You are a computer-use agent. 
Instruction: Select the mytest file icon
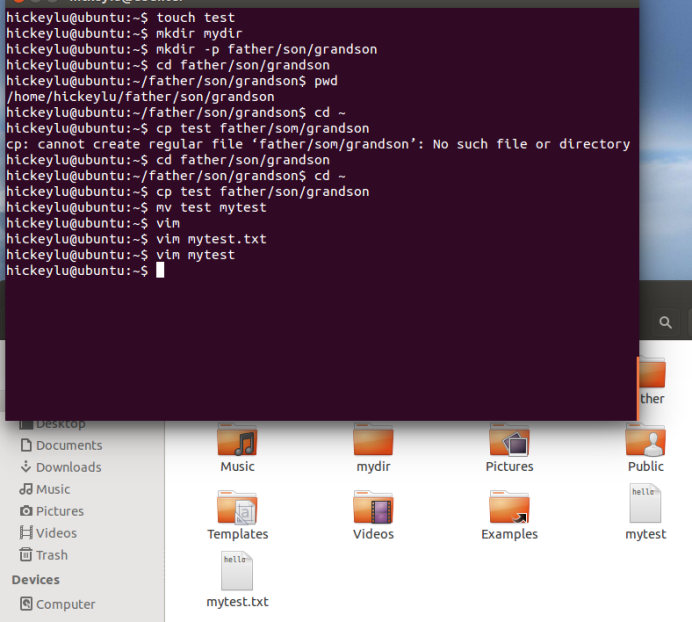645,505
